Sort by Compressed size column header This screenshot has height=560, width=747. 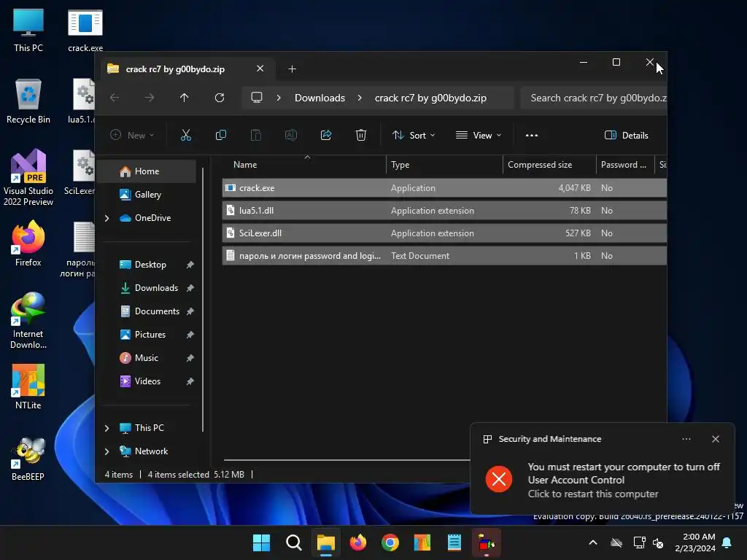549,165
